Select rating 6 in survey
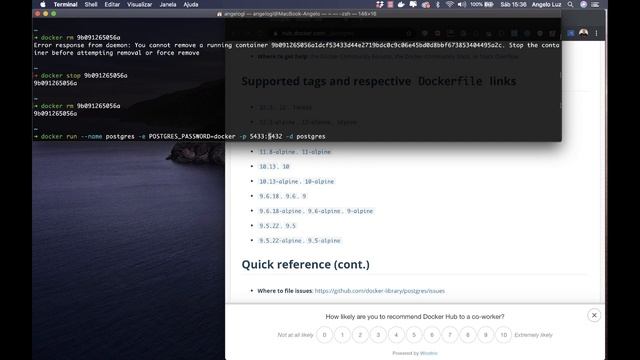640x360 pixels. [x=432, y=335]
